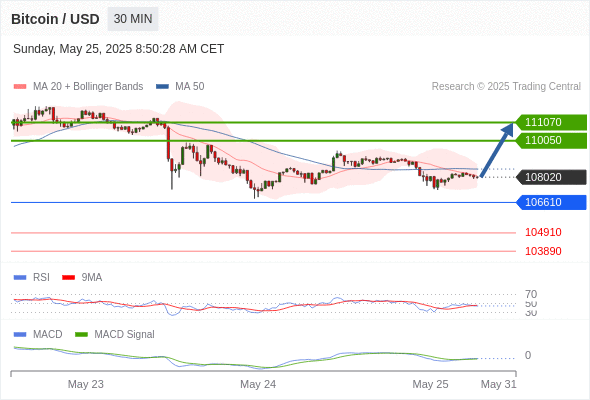This screenshot has height=400, width=590.
Task: Select the red 104910 support level
Action: point(543,232)
